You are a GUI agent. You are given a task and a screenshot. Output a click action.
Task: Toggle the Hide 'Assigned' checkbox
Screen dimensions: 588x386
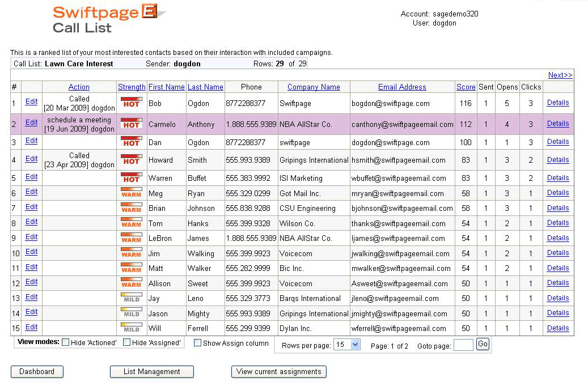(127, 343)
